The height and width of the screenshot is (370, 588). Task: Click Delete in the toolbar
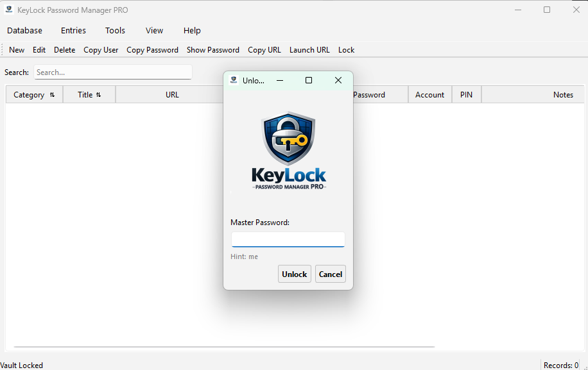click(x=64, y=50)
